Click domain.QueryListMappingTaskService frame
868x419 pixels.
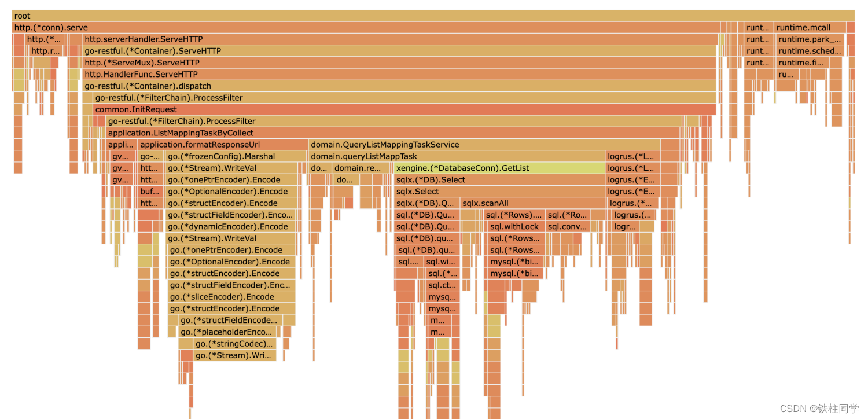coord(484,145)
